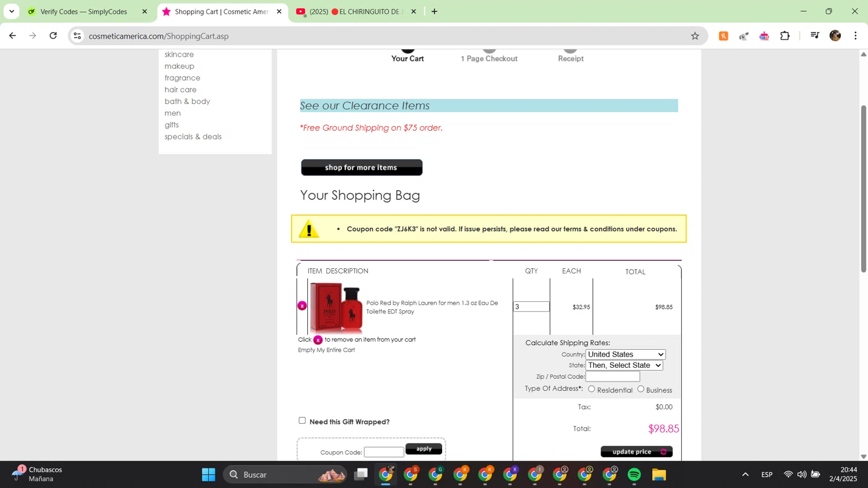Click shop for more items button
The width and height of the screenshot is (868, 488).
(x=362, y=168)
